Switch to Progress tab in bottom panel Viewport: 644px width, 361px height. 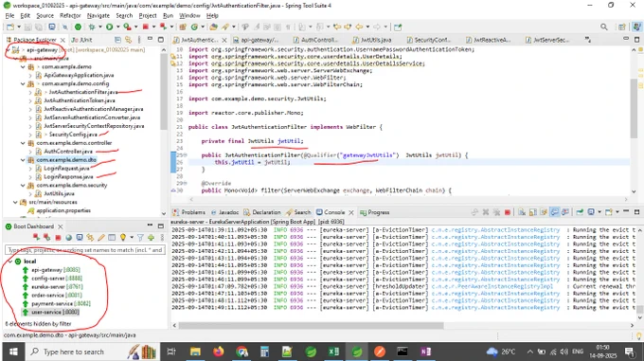pos(375,212)
